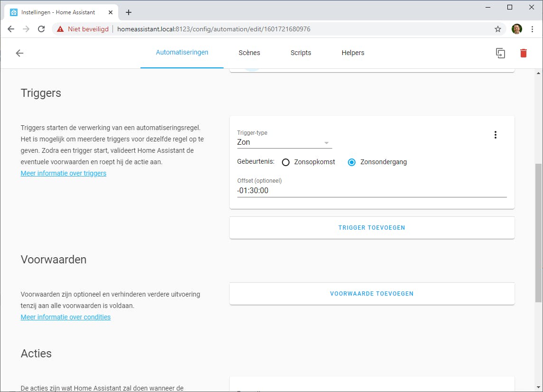The width and height of the screenshot is (543, 392).
Task: Click the TRIGGER TOEVOEGEN button
Action: point(372,228)
